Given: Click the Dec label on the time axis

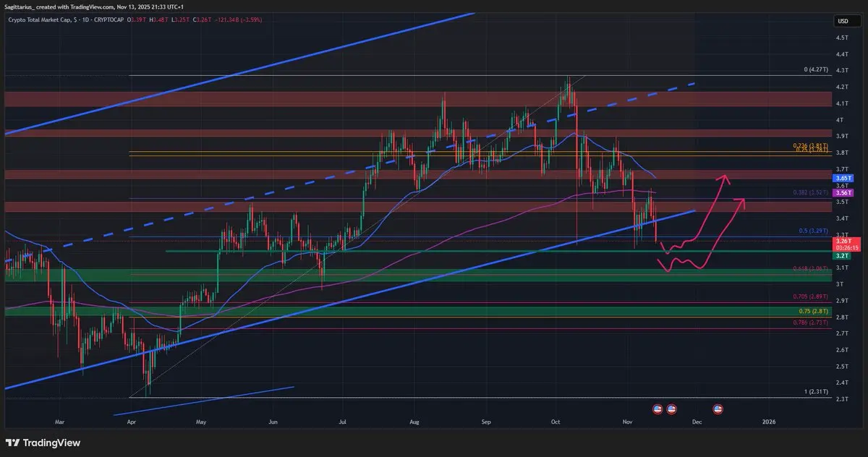Looking at the screenshot, I should pyautogui.click(x=697, y=420).
